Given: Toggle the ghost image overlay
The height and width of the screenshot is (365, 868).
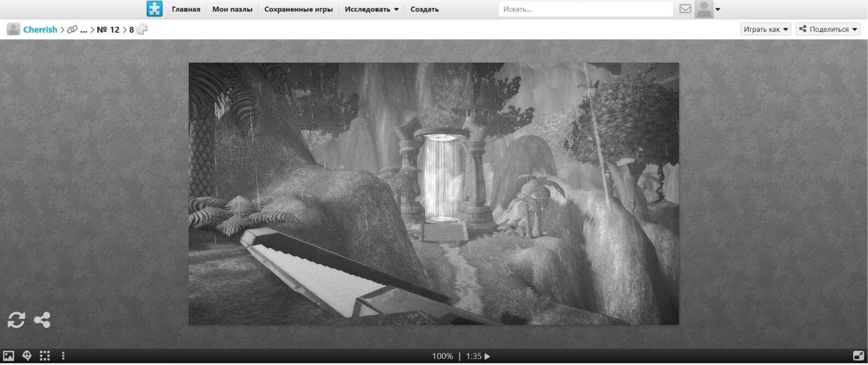Looking at the screenshot, I should coord(27,356).
